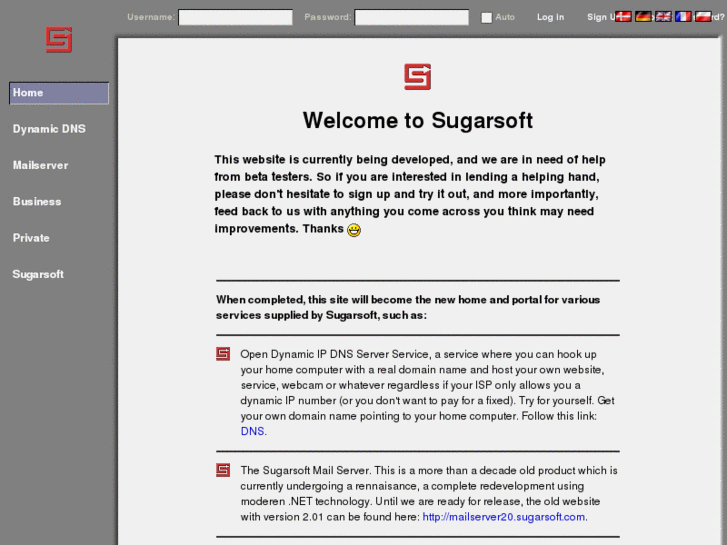Follow the DNS link
The width and height of the screenshot is (727, 545).
[252, 431]
